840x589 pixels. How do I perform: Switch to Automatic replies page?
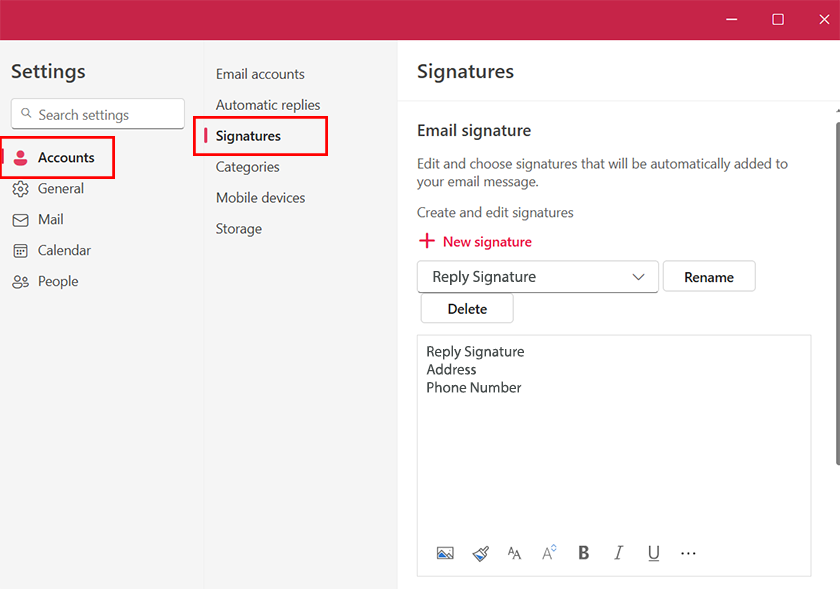pyautogui.click(x=268, y=105)
